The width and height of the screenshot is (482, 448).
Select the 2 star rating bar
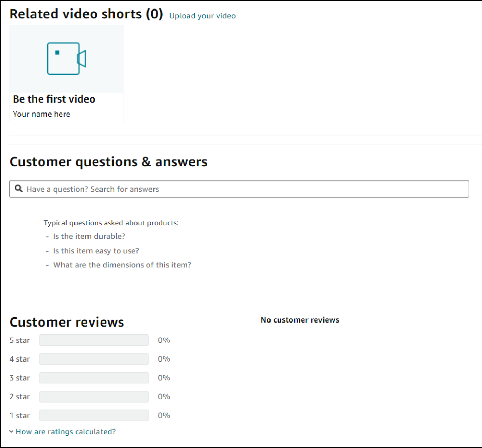(94, 397)
